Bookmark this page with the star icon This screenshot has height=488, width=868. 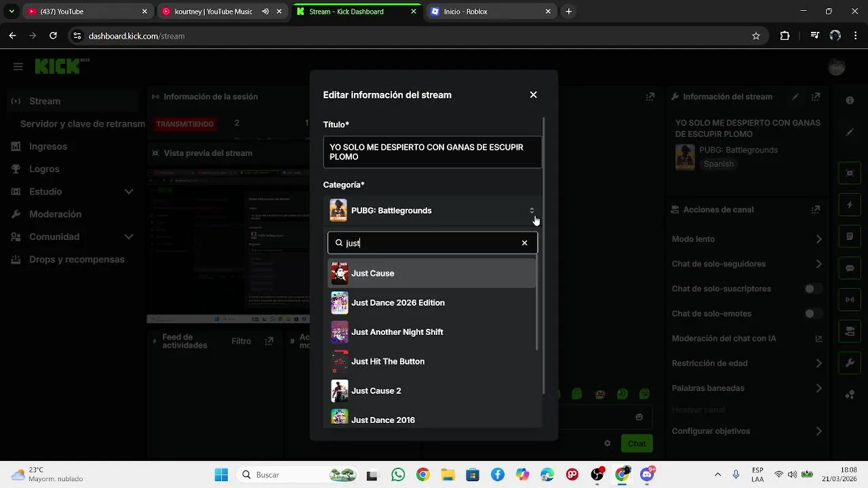coord(756,36)
